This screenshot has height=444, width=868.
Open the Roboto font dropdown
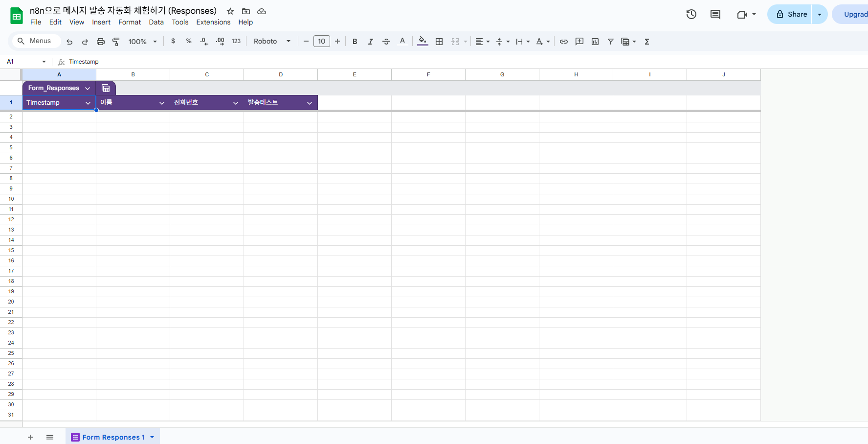point(272,42)
